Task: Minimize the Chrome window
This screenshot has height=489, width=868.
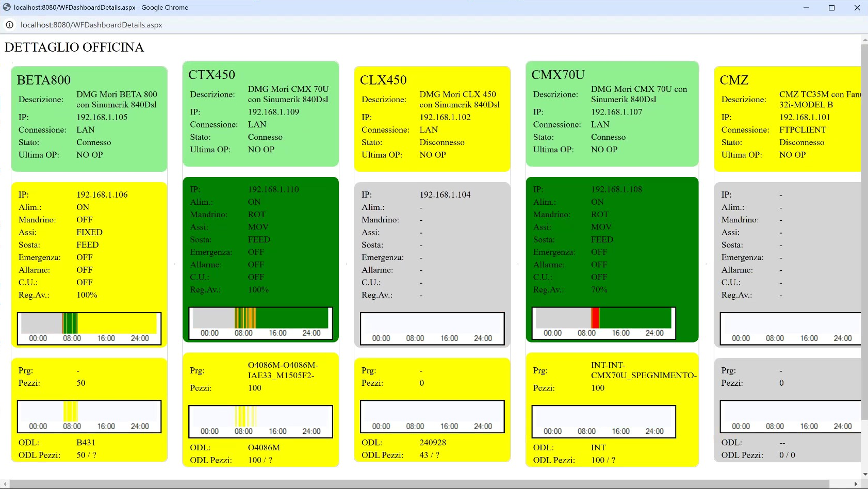Action: pos(806,8)
